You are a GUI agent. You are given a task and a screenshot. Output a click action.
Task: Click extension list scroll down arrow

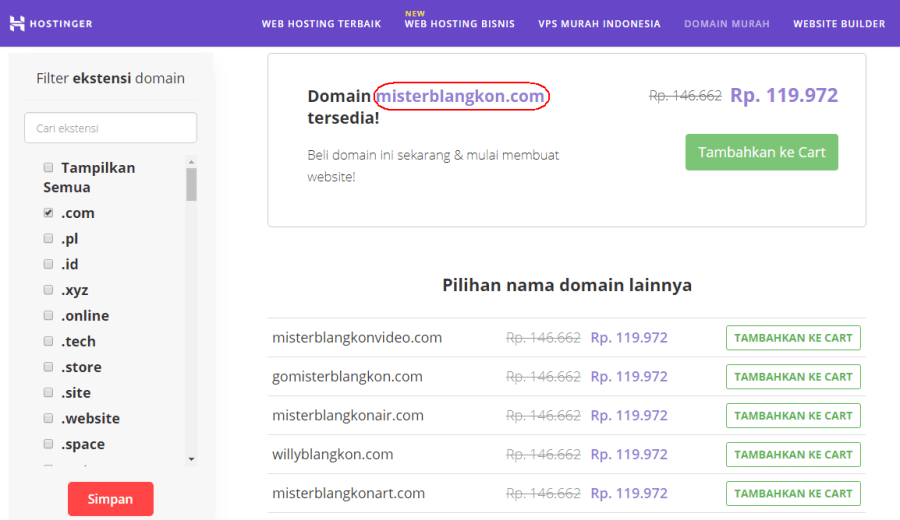pyautogui.click(x=192, y=459)
